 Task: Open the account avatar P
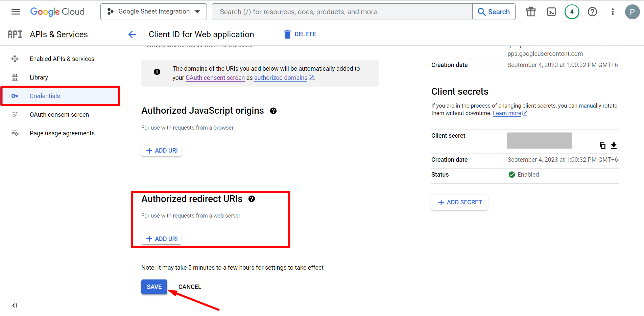[632, 12]
